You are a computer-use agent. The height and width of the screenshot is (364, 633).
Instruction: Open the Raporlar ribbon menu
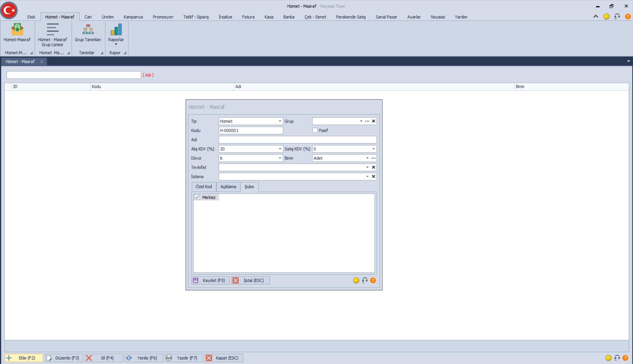pyautogui.click(x=116, y=34)
